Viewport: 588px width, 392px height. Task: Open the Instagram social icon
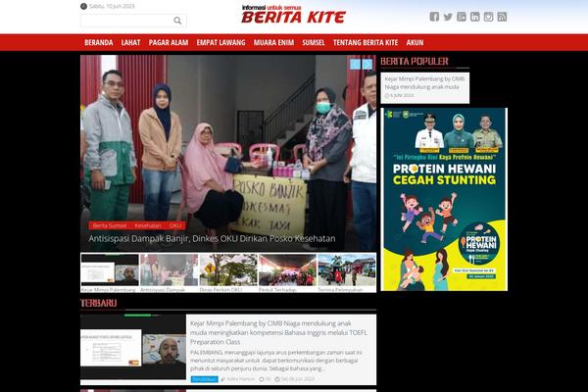[488, 17]
